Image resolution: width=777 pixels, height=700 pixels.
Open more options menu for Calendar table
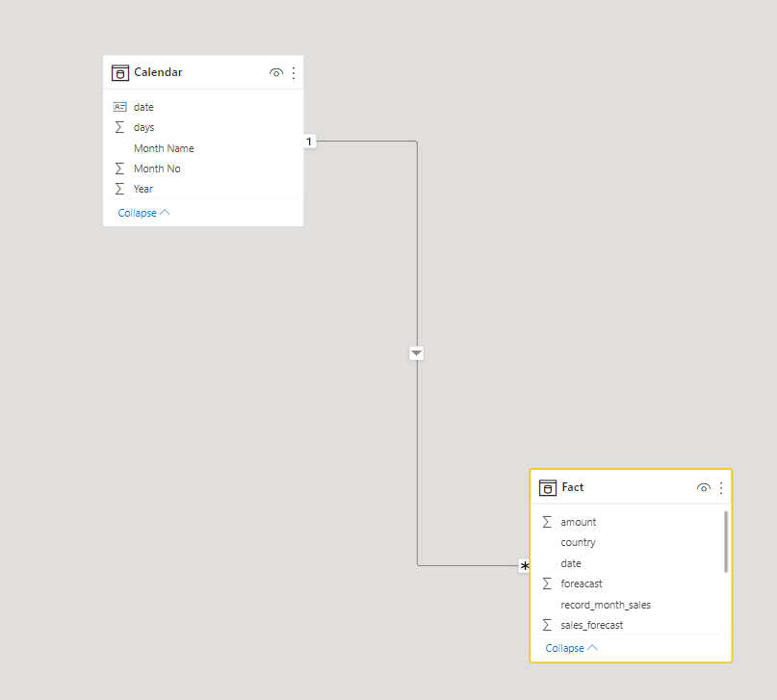pos(294,73)
